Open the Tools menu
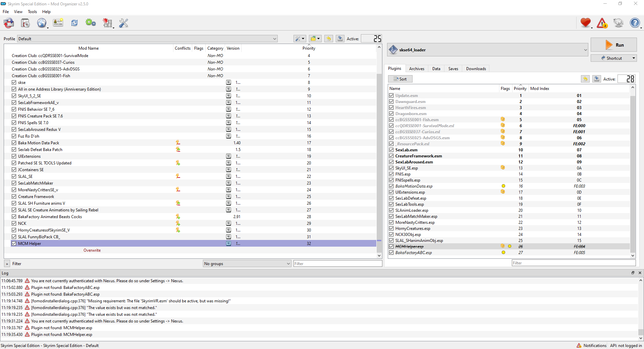Image resolution: width=644 pixels, height=349 pixels. pyautogui.click(x=33, y=12)
